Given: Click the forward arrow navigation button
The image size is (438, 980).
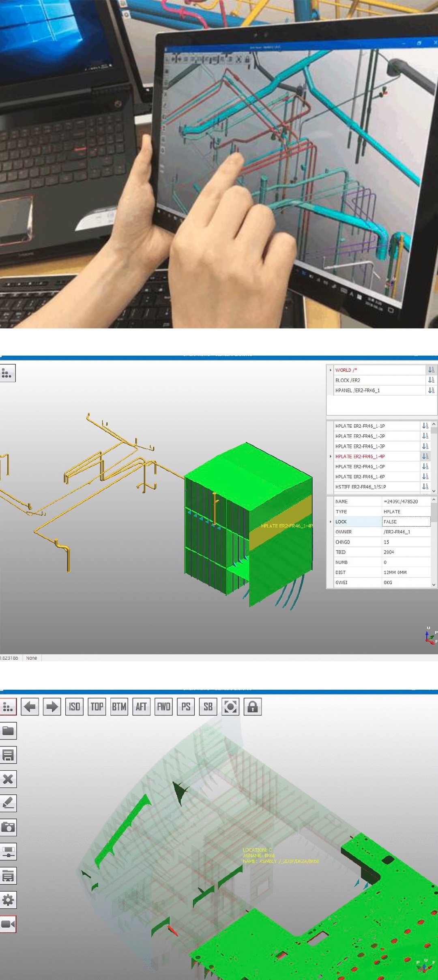Looking at the screenshot, I should pos(52,707).
